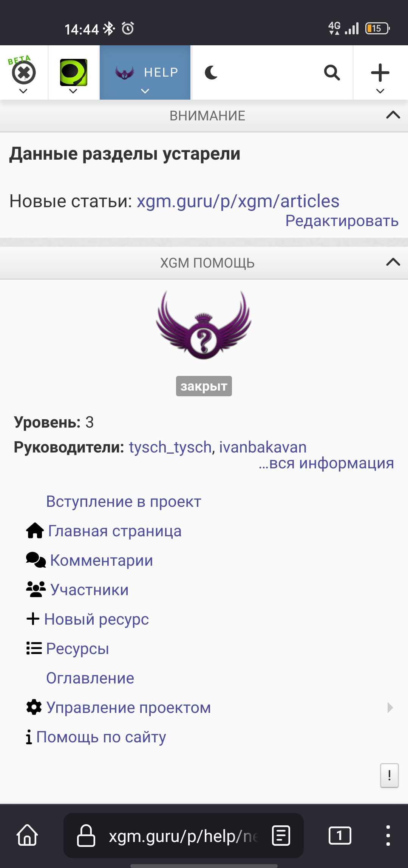Open the green chat-bubble project icon
408x868 pixels.
(74, 72)
